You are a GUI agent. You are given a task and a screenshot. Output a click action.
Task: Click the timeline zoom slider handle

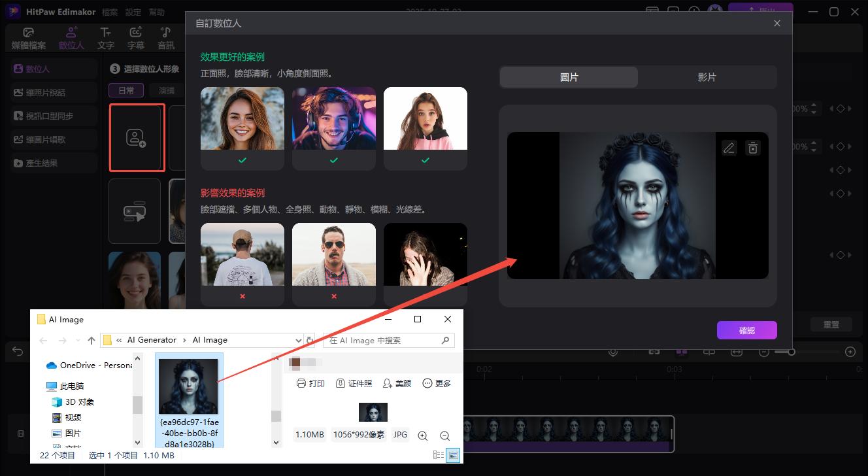coord(792,352)
